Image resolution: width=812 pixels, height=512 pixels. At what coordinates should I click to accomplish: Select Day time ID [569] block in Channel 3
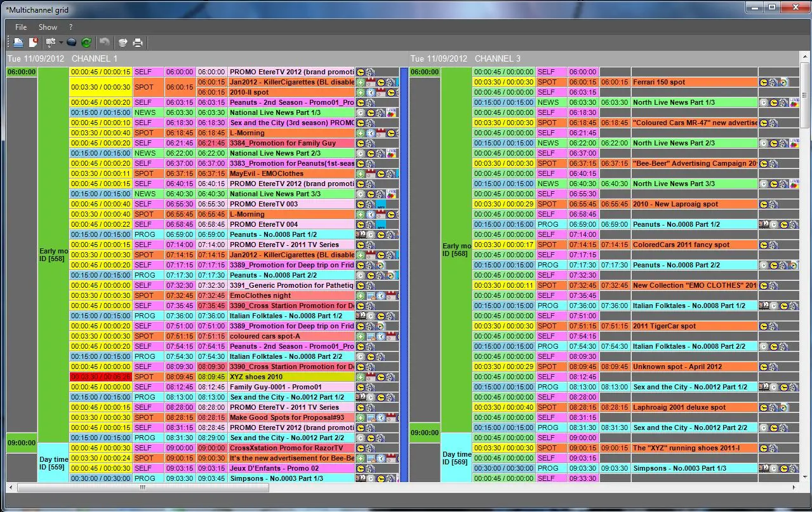point(456,458)
